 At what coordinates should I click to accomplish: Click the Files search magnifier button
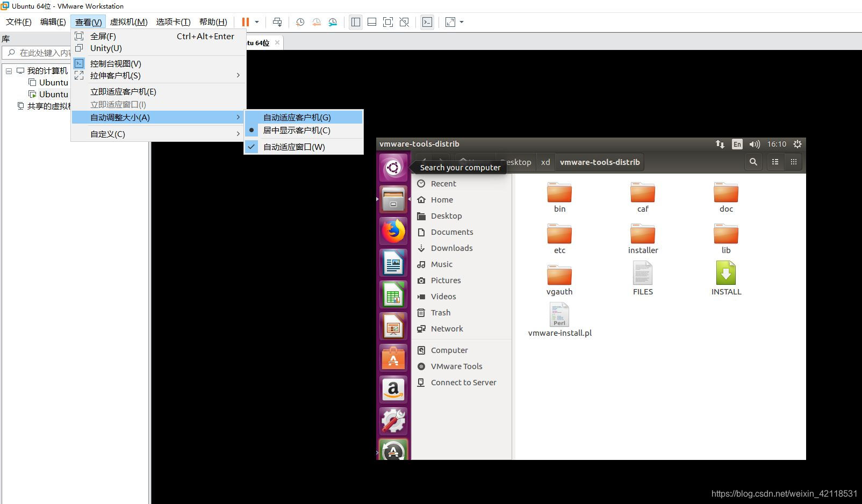click(x=753, y=162)
